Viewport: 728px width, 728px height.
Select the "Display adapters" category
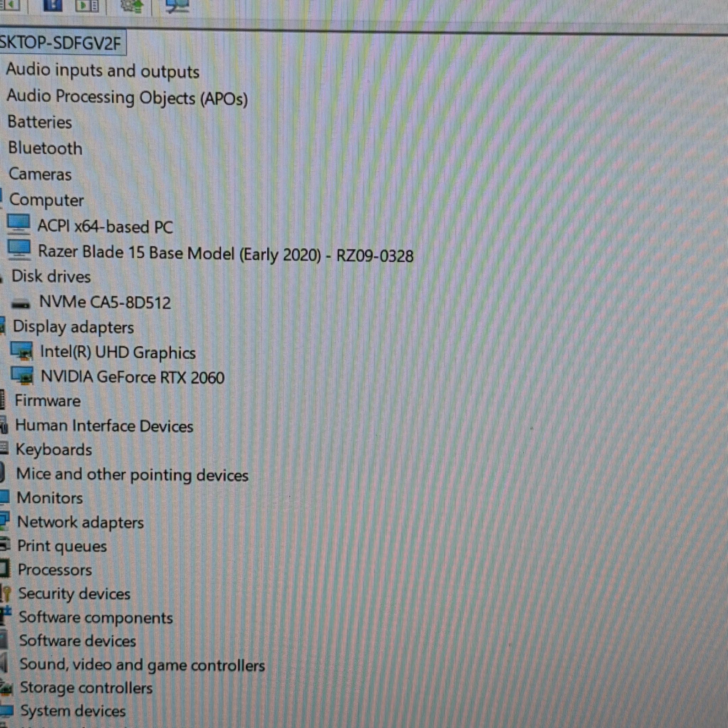[73, 327]
